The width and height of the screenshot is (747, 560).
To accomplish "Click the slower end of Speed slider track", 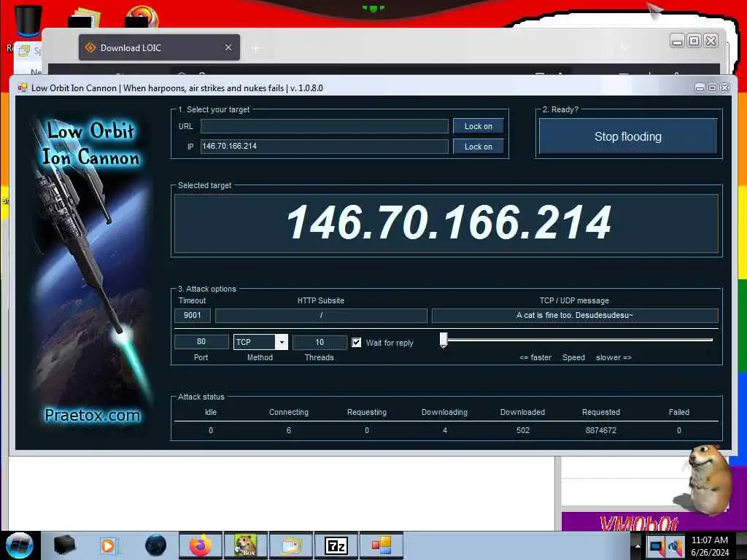I will [x=710, y=340].
